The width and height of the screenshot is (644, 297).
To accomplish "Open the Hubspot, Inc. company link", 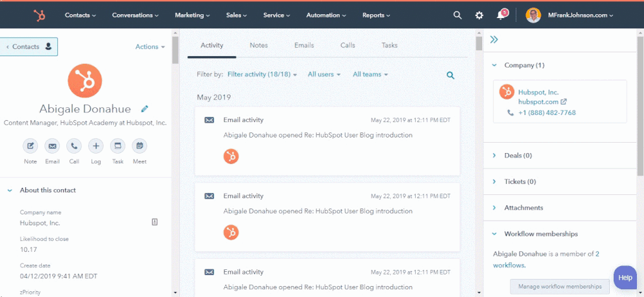I will [538, 92].
